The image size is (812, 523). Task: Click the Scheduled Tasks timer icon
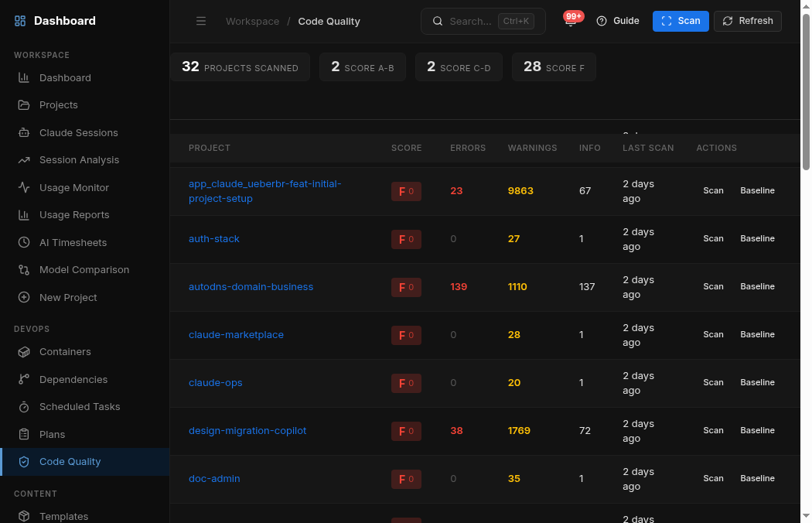(x=24, y=407)
